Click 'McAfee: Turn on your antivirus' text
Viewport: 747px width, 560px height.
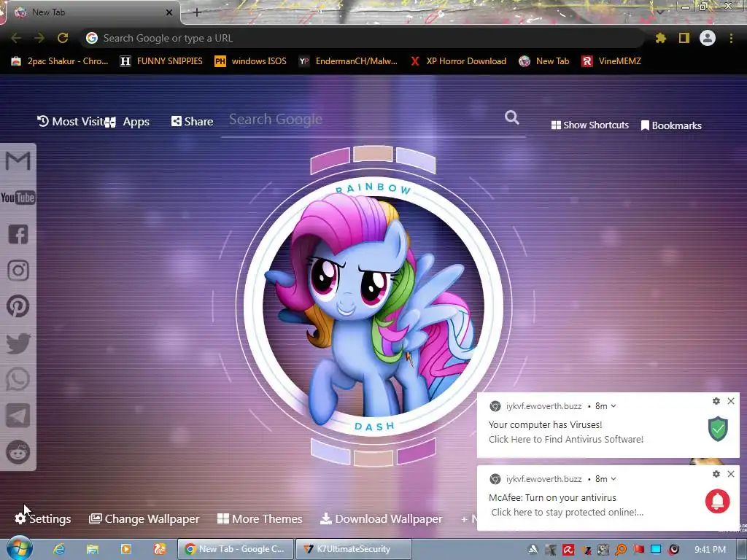[x=552, y=497]
